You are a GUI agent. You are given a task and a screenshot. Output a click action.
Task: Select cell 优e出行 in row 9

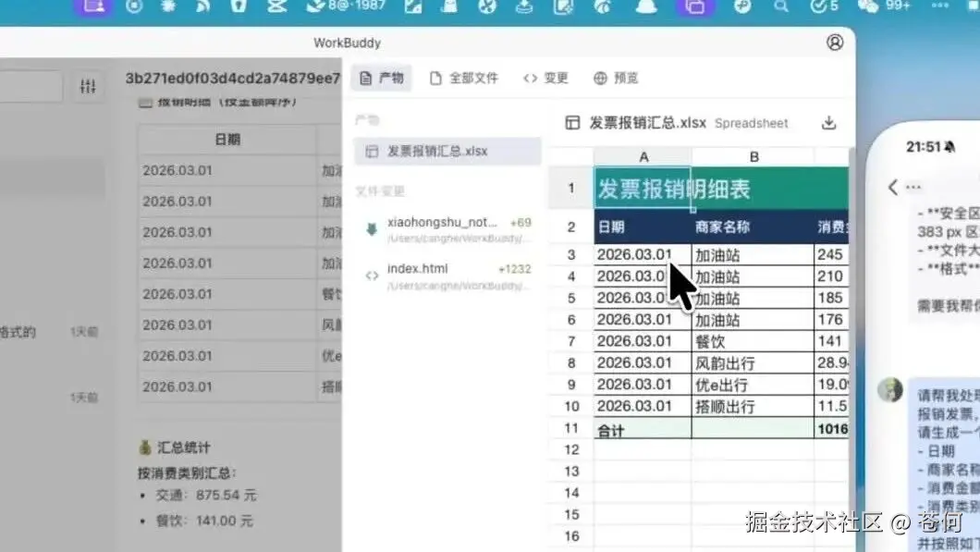tap(753, 385)
